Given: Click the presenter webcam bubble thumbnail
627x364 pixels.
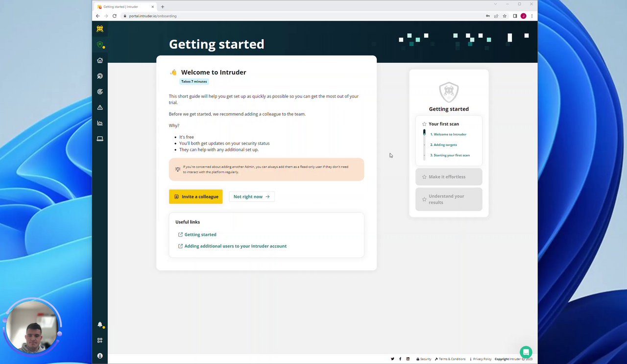Looking at the screenshot, I should (x=32, y=326).
